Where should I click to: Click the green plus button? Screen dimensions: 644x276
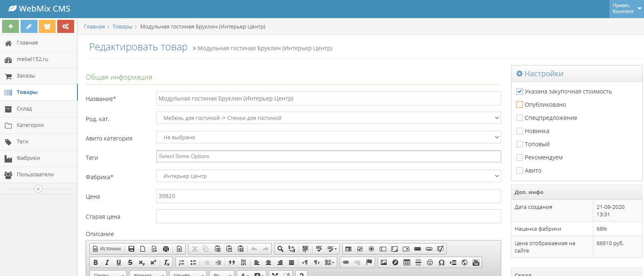click(x=11, y=26)
